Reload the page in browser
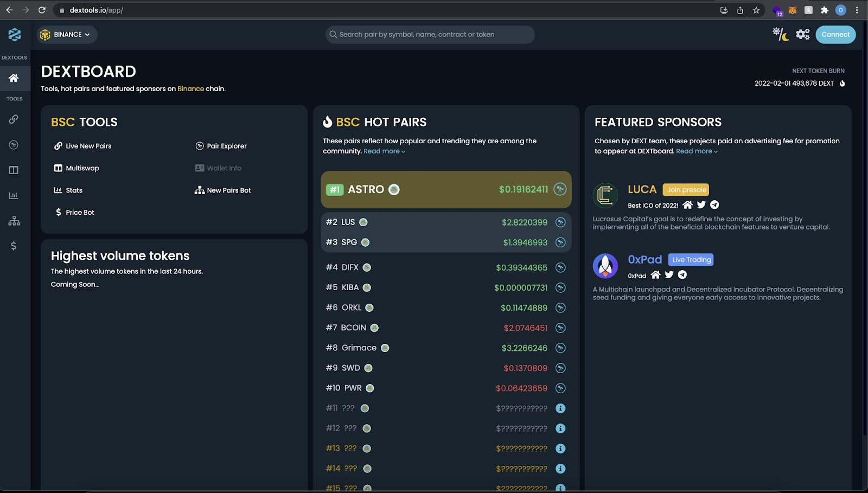The image size is (868, 493). click(42, 10)
